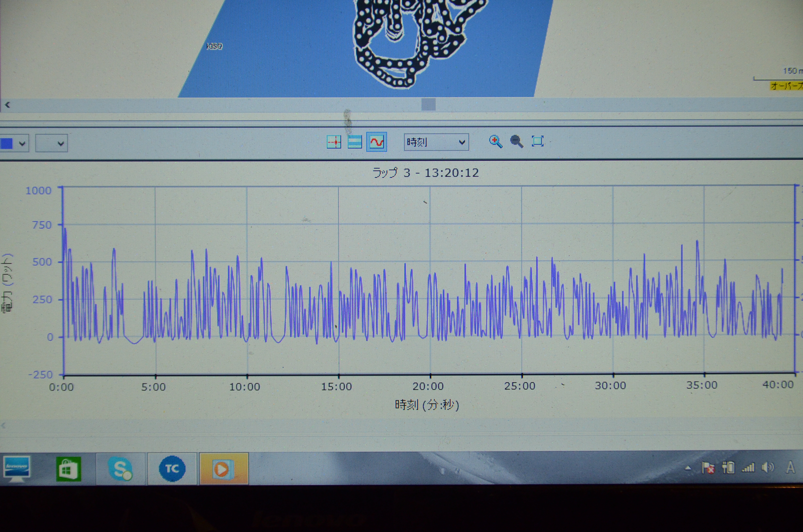
Task: Select the crosshair cursor tool icon
Action: (x=334, y=142)
